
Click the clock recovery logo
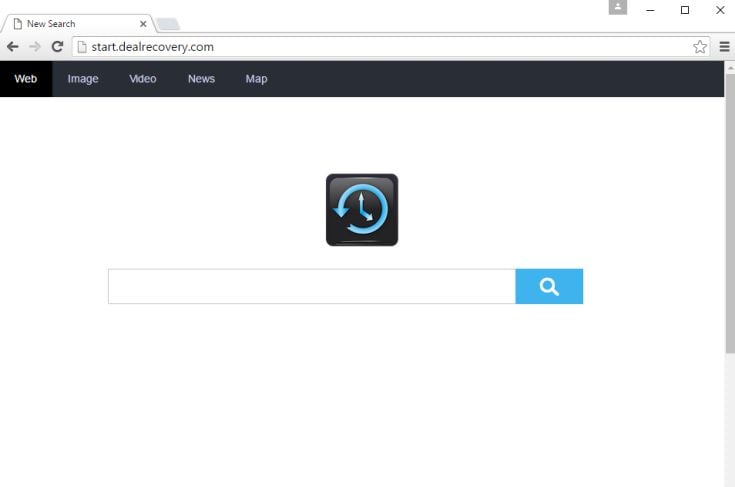[x=362, y=210]
